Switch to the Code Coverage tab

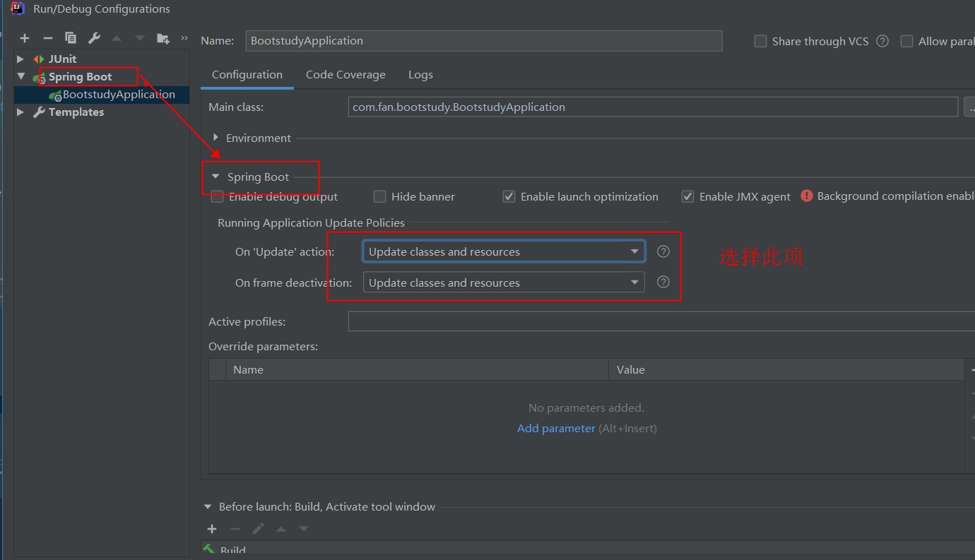tap(345, 74)
